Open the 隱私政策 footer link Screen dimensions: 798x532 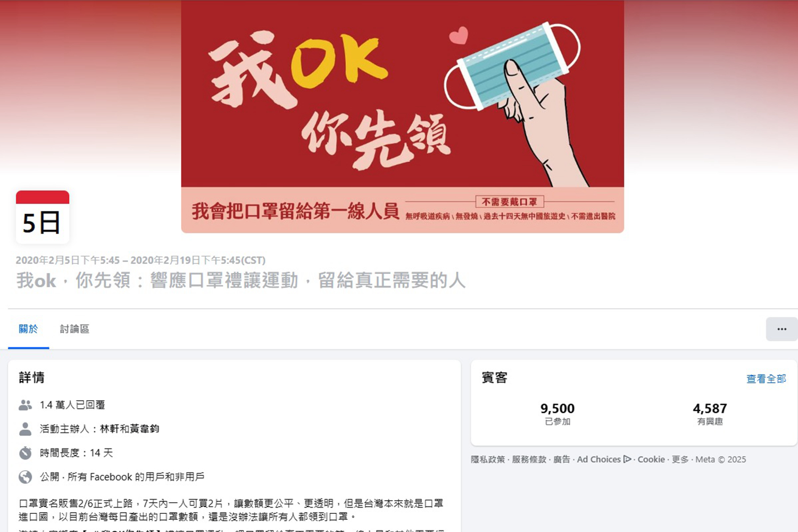[x=488, y=459]
